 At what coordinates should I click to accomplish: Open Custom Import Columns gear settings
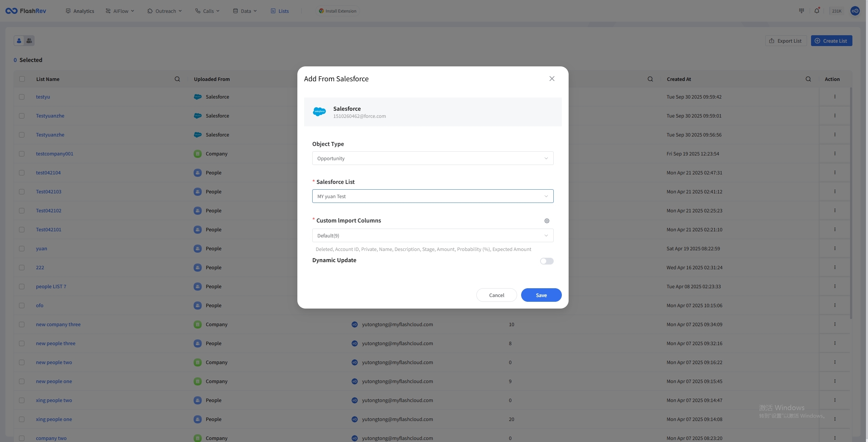(547, 221)
